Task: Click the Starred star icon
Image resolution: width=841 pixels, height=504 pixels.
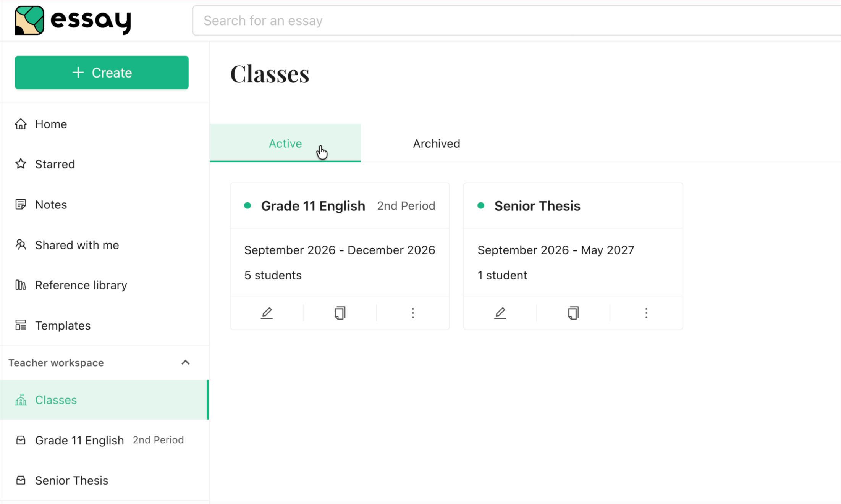Action: coord(21,164)
